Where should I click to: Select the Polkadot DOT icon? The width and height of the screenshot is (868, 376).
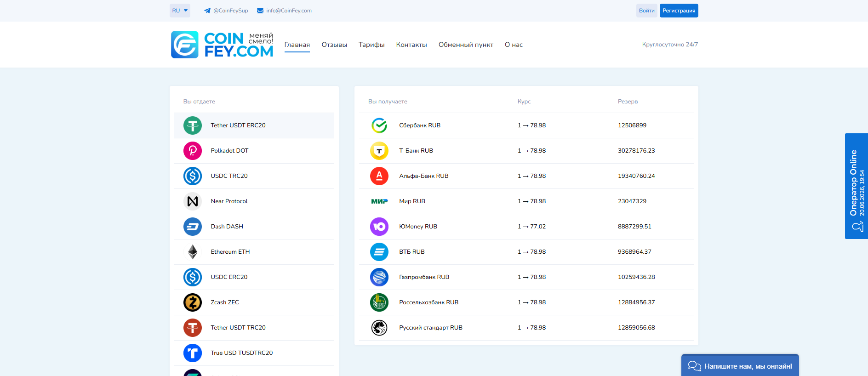tap(193, 151)
